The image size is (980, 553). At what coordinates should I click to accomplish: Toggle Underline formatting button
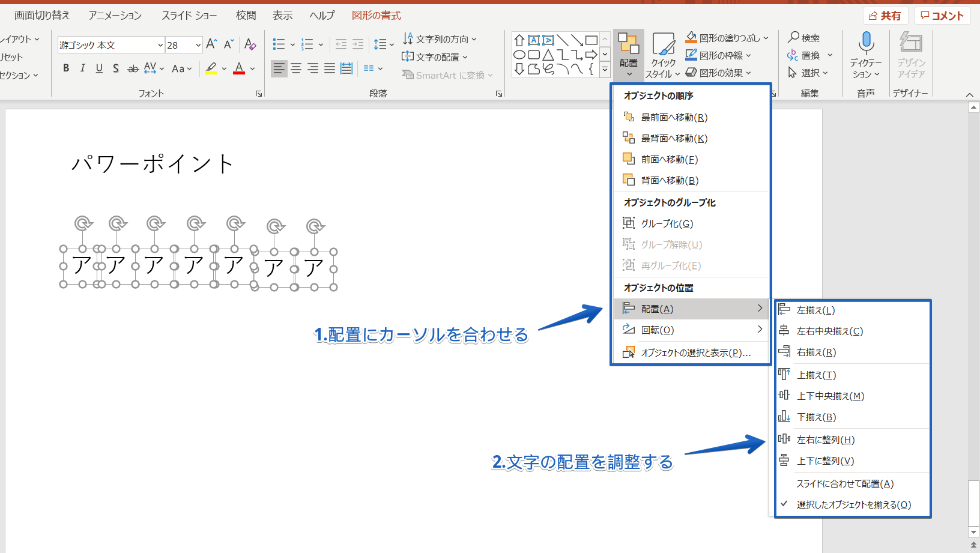tap(99, 68)
